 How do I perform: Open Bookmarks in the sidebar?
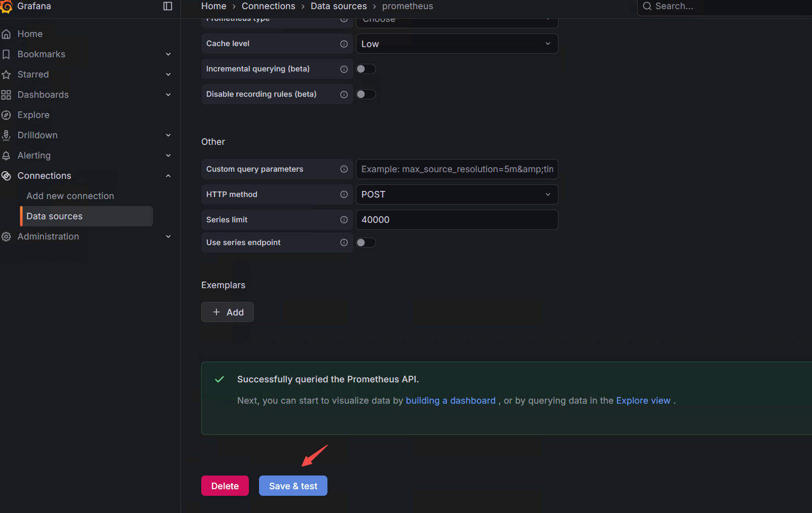click(41, 54)
